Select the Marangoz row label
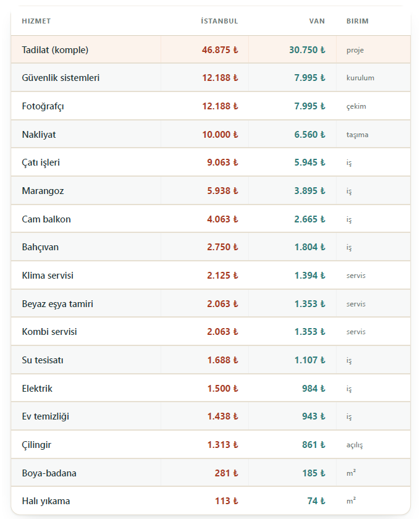 (x=43, y=191)
